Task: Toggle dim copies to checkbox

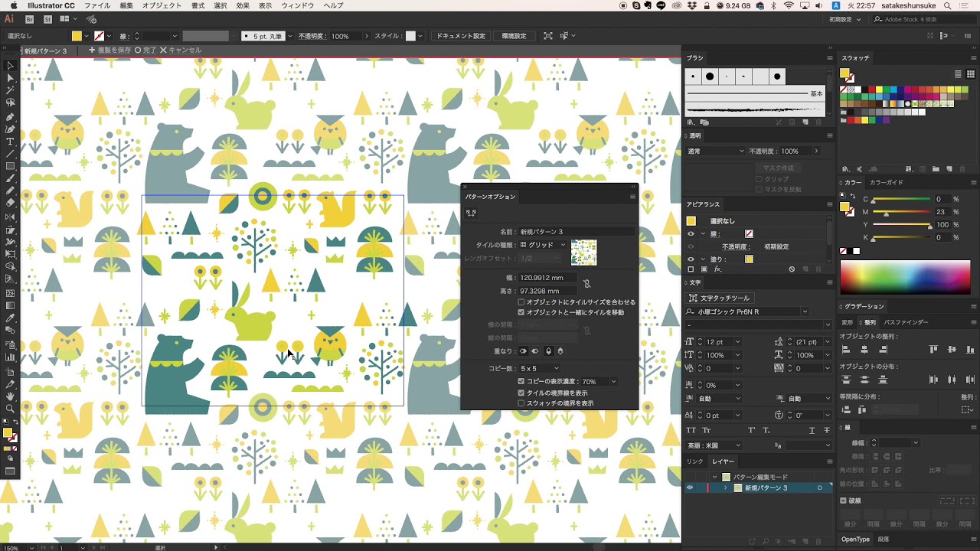Action: point(521,381)
